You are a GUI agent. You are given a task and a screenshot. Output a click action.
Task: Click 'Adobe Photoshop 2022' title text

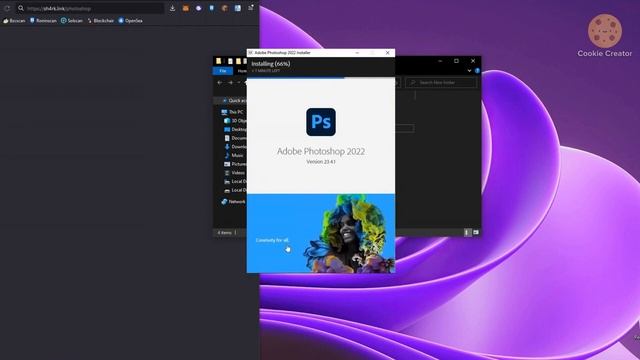[x=321, y=151]
